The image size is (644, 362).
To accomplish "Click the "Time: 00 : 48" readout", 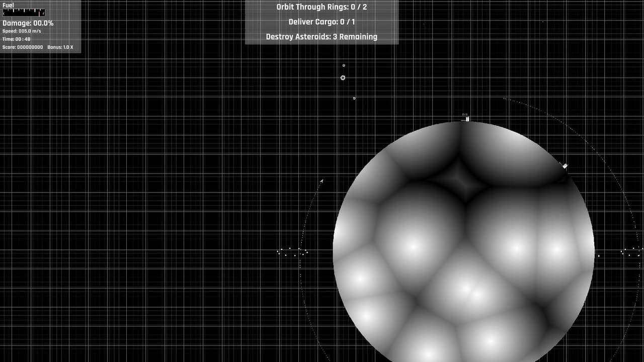I will [x=16, y=39].
